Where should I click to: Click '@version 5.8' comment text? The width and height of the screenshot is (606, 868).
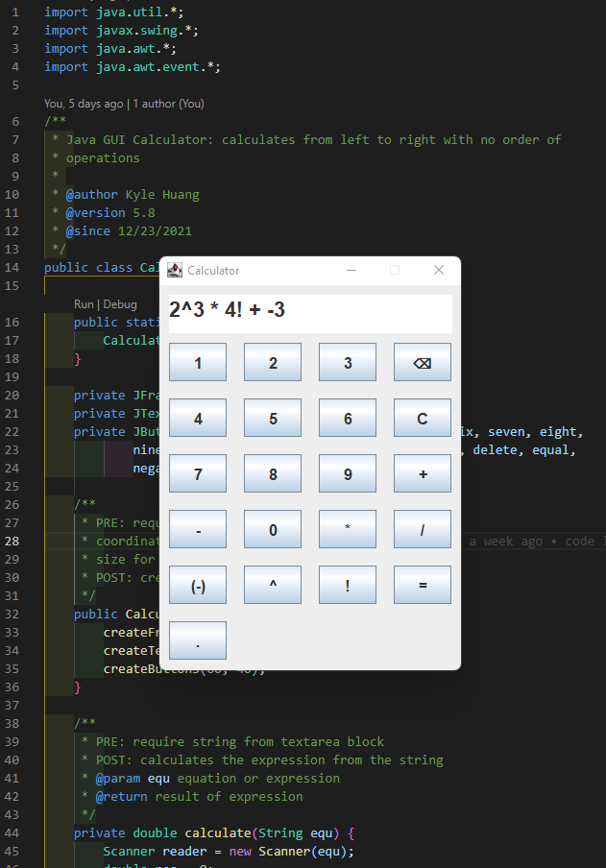(x=110, y=212)
